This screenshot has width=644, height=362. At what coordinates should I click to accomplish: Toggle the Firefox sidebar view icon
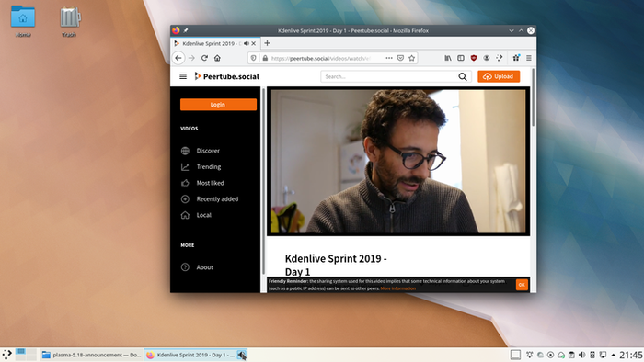pyautogui.click(x=461, y=58)
